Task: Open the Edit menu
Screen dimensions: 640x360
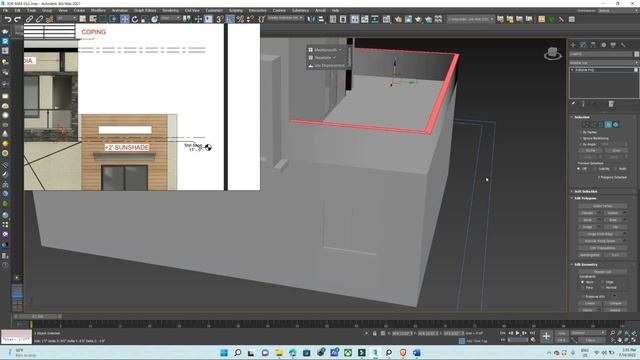Action: pyautogui.click(x=18, y=11)
